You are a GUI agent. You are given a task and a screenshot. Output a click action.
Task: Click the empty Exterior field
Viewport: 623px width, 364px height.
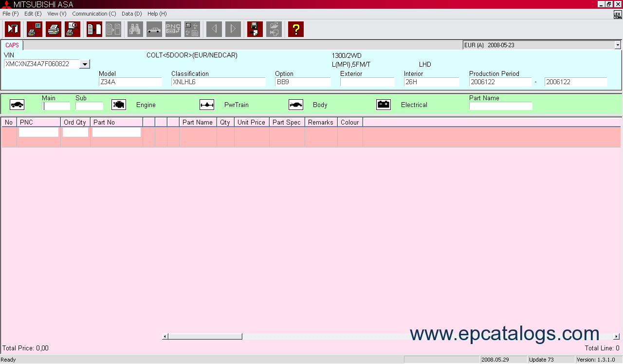[367, 82]
